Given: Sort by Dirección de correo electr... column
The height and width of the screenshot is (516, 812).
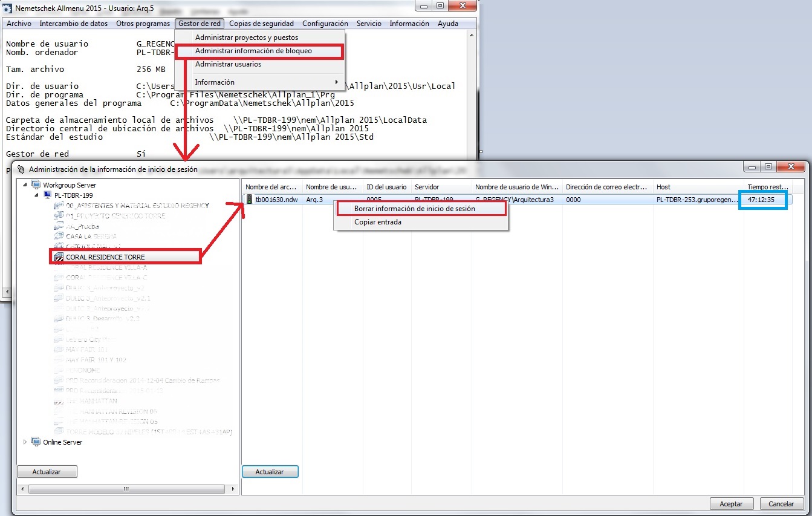Looking at the screenshot, I should point(608,187).
